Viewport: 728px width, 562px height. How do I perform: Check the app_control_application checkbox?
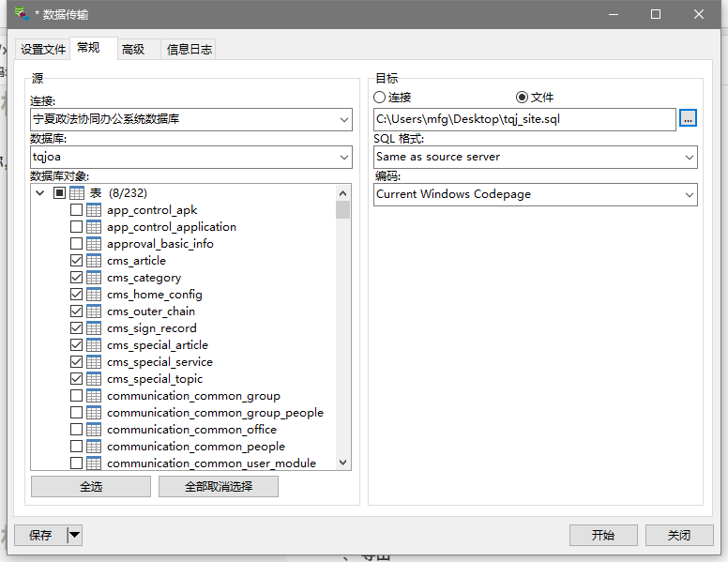(77, 227)
